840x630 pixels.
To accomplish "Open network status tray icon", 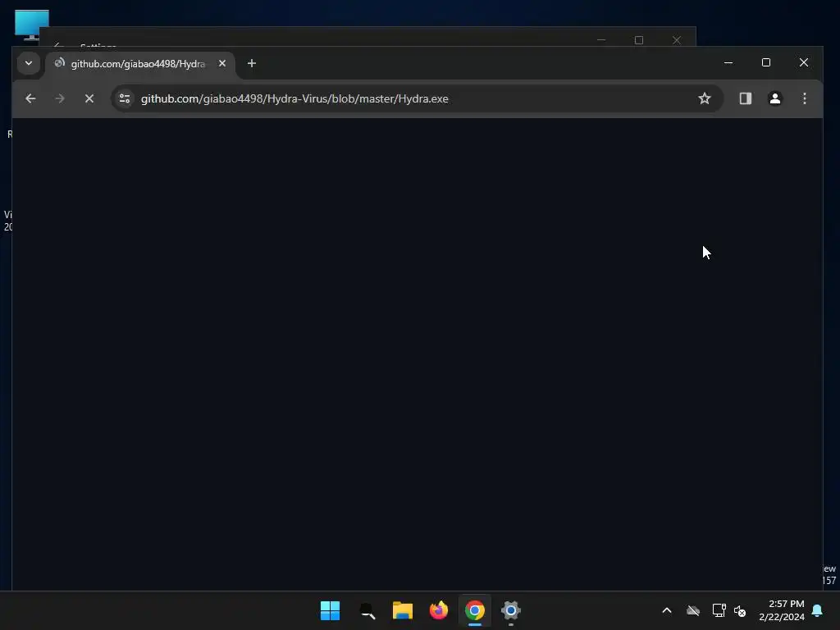I will coord(719,610).
